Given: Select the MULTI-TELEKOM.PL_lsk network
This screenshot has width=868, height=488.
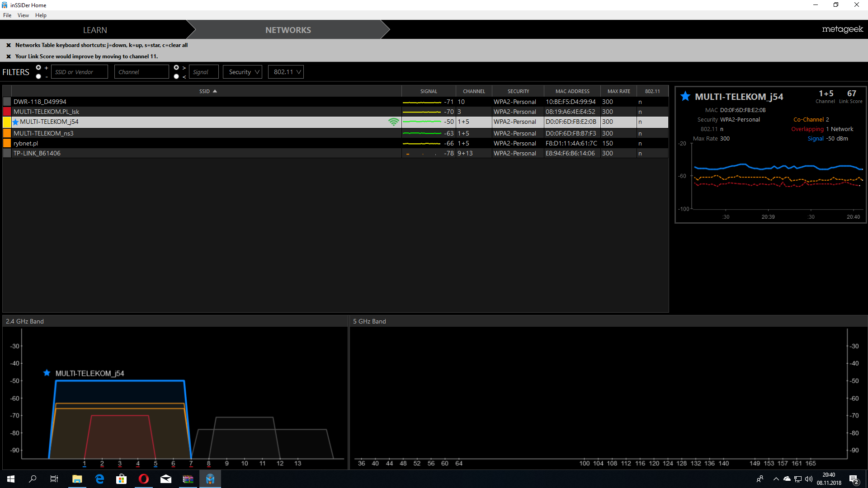Looking at the screenshot, I should click(x=335, y=112).
